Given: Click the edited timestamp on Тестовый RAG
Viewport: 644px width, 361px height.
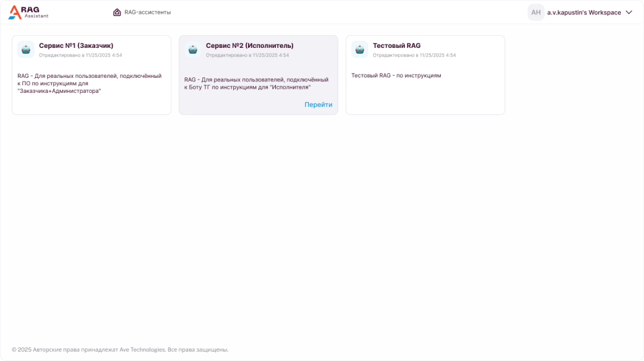Looking at the screenshot, I should [x=414, y=55].
